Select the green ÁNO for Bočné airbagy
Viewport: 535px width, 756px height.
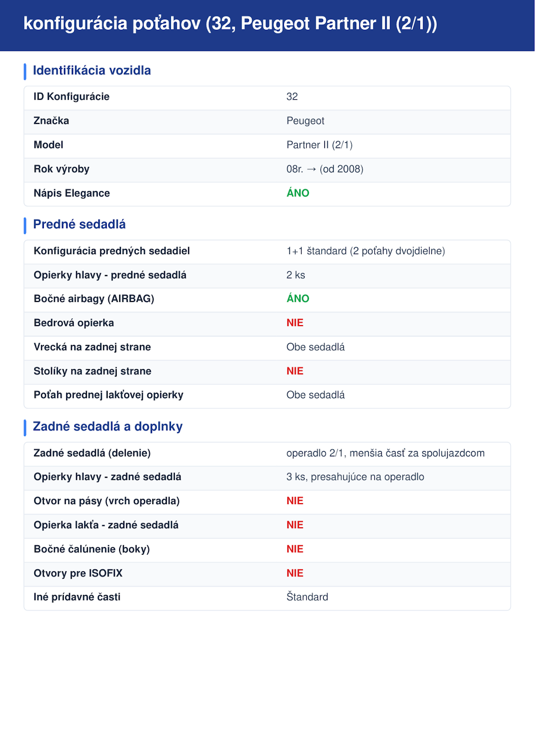click(298, 299)
